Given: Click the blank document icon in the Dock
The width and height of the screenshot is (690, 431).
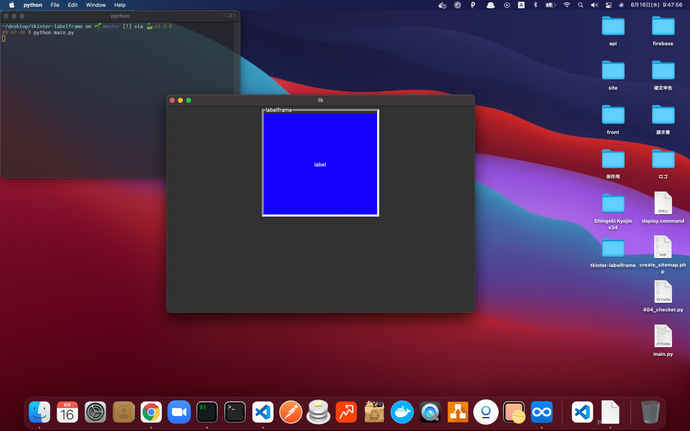Looking at the screenshot, I should coord(610,413).
